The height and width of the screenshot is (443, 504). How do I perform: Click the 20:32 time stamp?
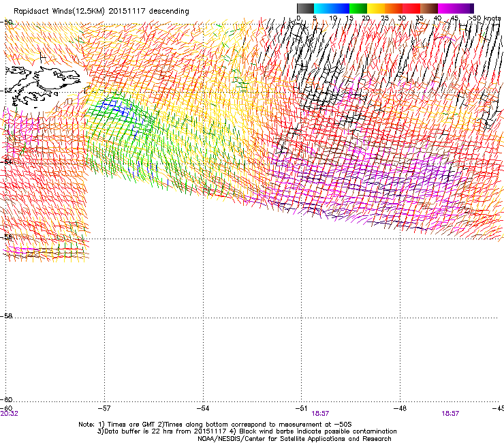[x=9, y=414]
